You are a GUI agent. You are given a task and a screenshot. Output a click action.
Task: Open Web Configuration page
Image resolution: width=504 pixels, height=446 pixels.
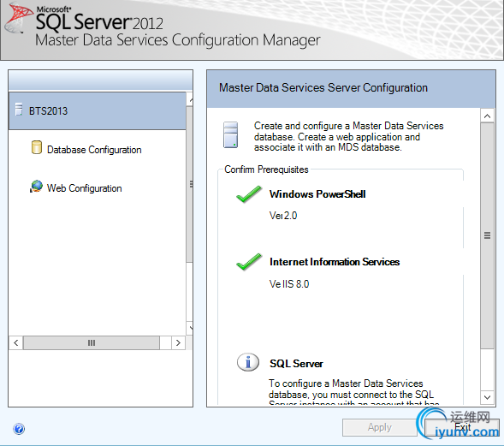point(84,188)
